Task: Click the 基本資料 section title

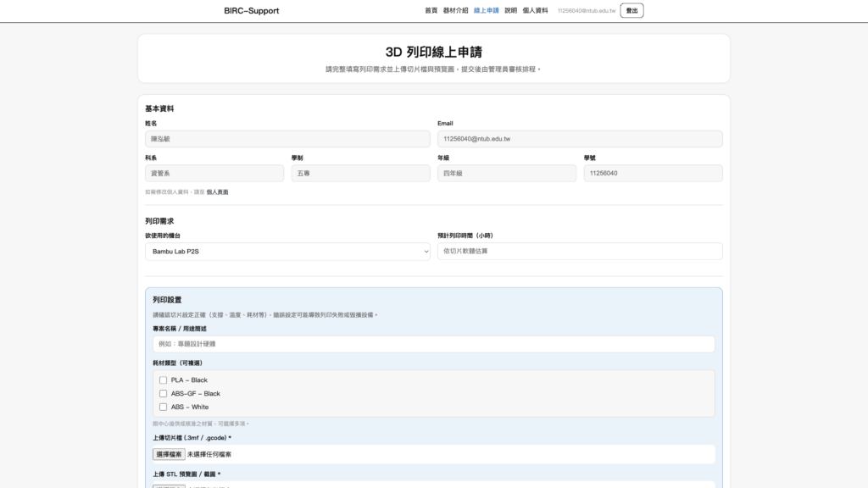Action: click(159, 108)
